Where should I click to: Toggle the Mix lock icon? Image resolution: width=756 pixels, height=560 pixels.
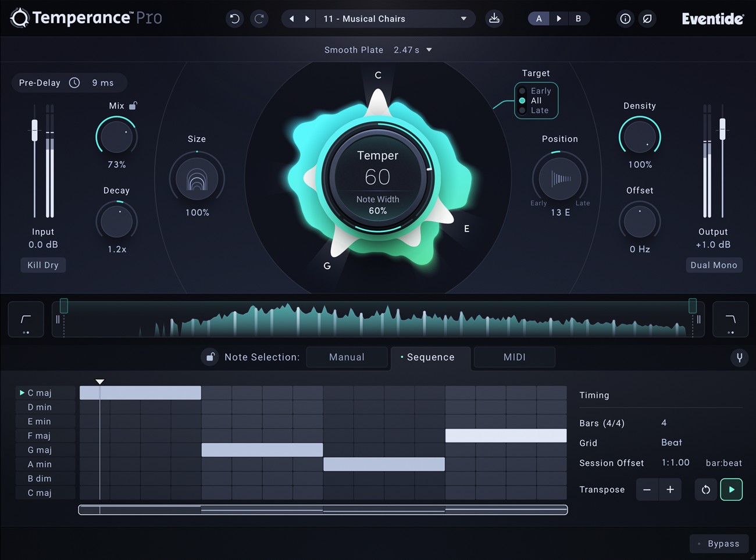133,105
